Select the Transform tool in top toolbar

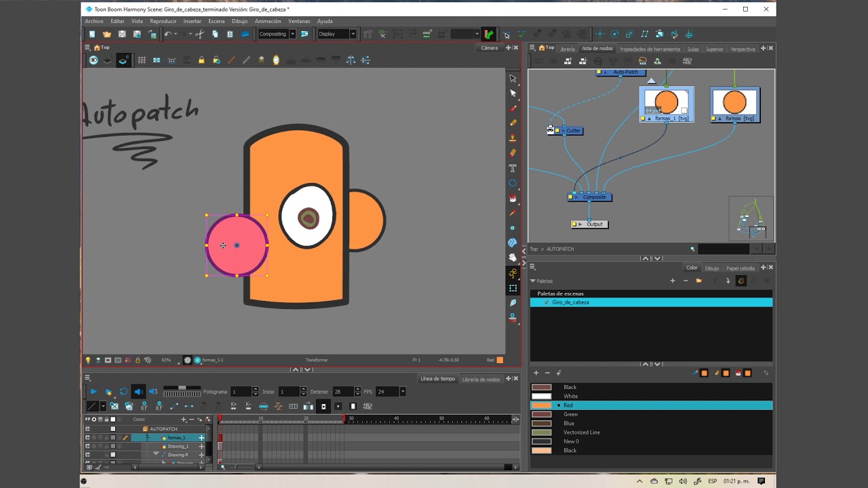(599, 34)
